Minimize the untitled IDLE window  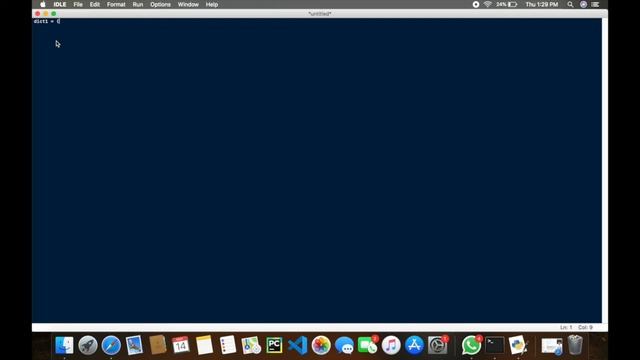coord(46,13)
